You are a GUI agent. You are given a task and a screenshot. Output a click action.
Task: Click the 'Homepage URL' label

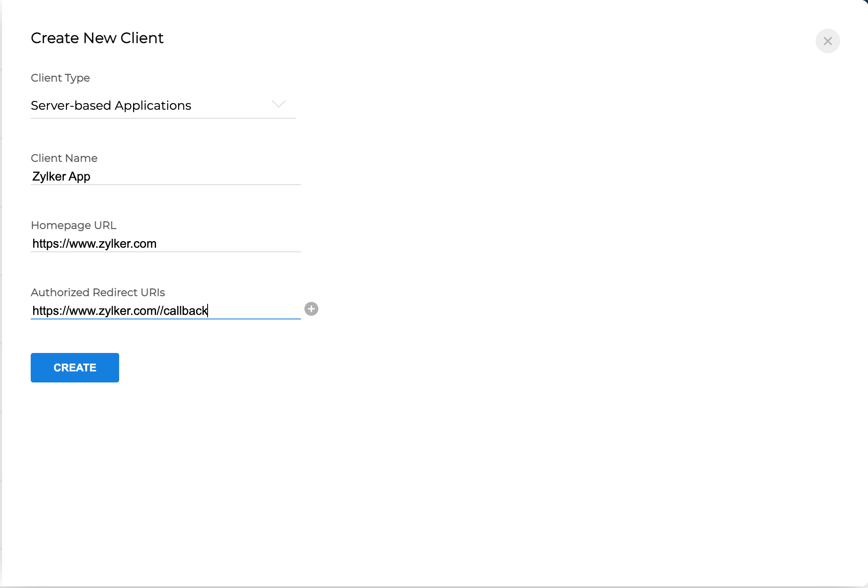pos(74,225)
